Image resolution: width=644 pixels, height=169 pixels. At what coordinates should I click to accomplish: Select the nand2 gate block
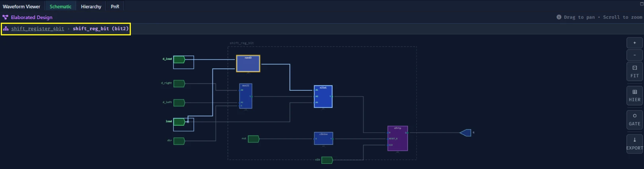click(248, 64)
